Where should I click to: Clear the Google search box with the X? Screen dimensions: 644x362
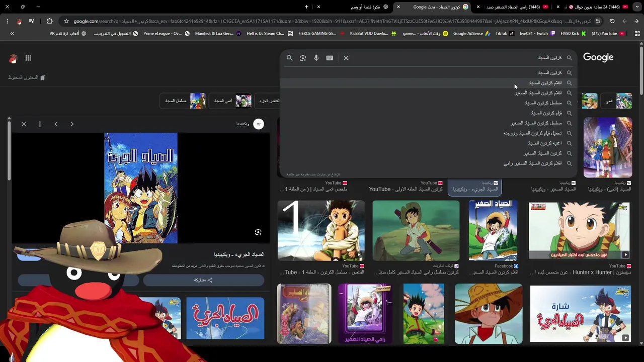tap(346, 58)
